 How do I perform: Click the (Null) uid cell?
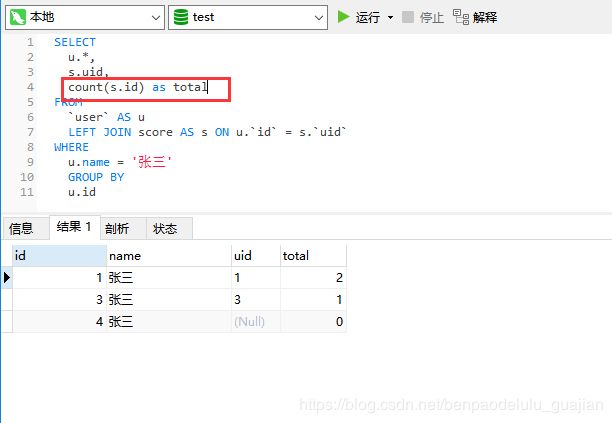point(256,322)
